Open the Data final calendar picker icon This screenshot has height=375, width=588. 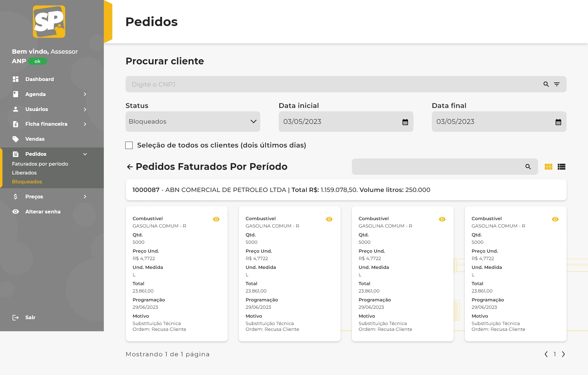pyautogui.click(x=558, y=122)
